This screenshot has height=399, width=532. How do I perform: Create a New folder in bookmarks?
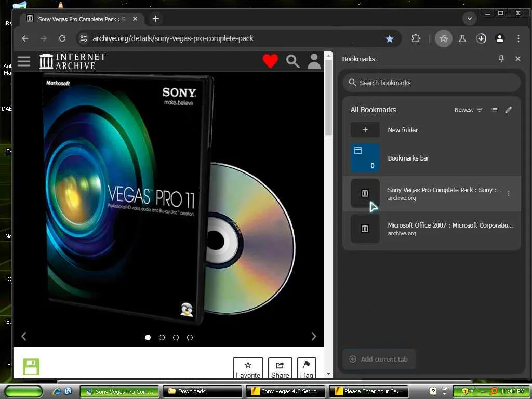432,130
